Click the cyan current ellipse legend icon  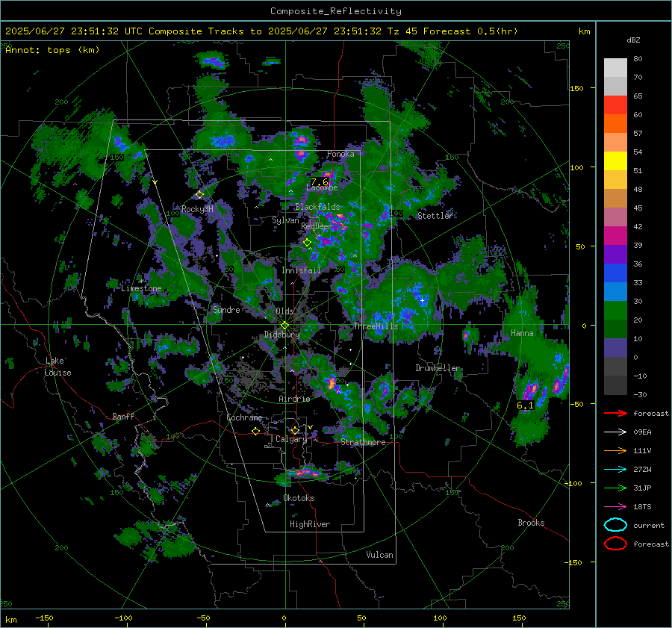pyautogui.click(x=615, y=525)
